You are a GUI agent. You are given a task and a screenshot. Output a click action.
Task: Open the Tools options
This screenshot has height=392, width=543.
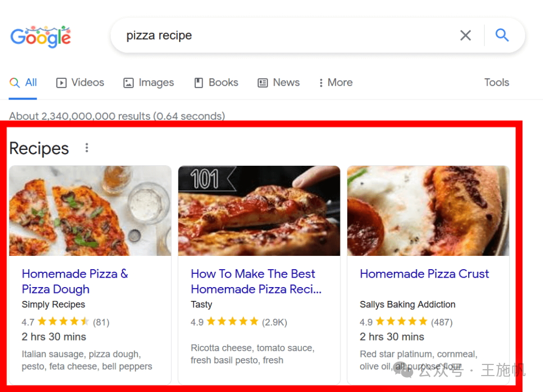(496, 82)
